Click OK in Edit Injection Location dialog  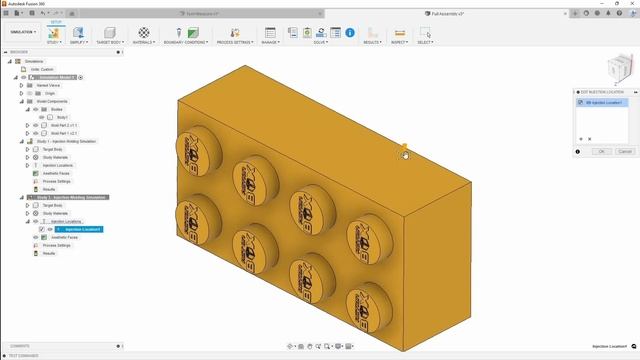pos(602,151)
